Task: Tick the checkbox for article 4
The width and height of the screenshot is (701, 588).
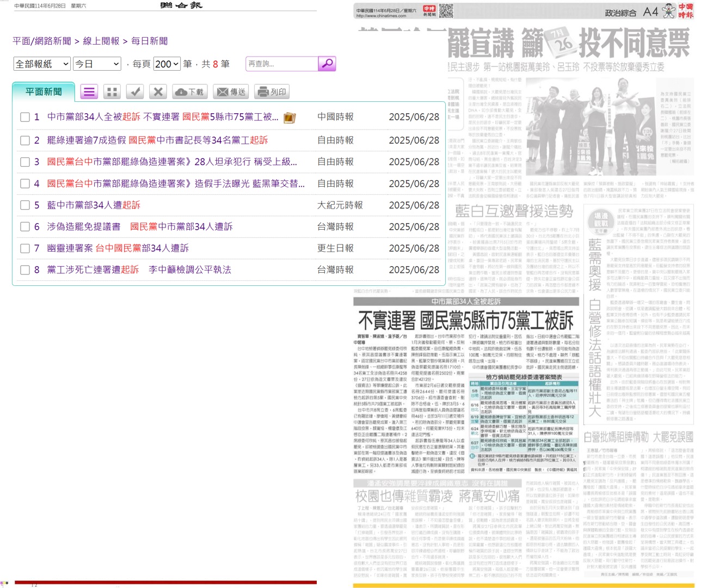Action: pos(24,184)
